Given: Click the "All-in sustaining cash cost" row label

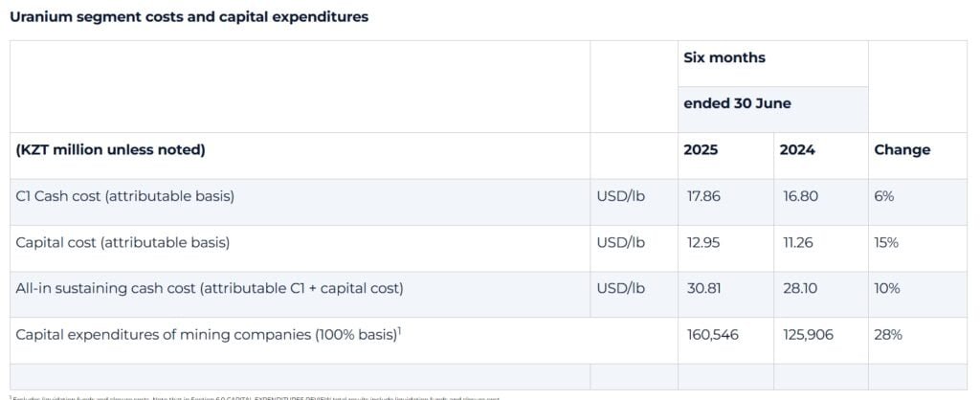Looking at the screenshot, I should (x=210, y=289).
